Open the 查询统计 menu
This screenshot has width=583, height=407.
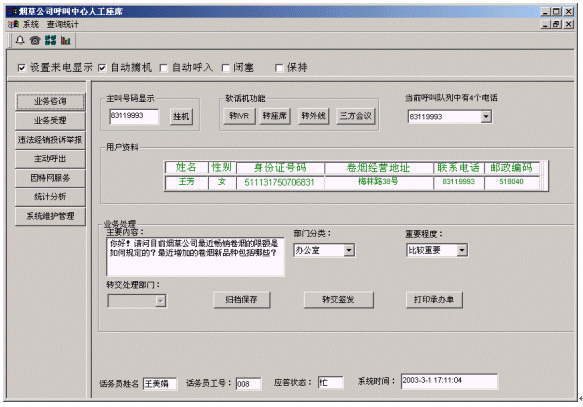(62, 25)
